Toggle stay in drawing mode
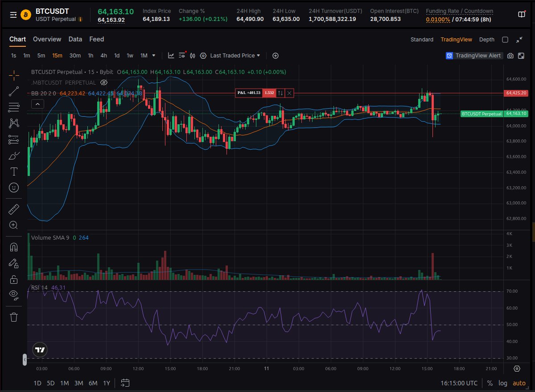This screenshot has width=535, height=392. point(14,263)
